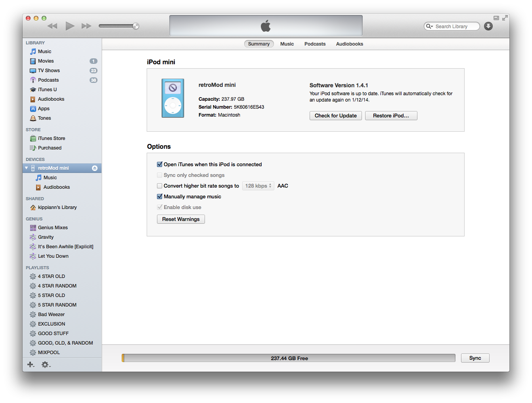Toggle the Enable disk use checkbox
The image size is (532, 403).
coord(160,207)
